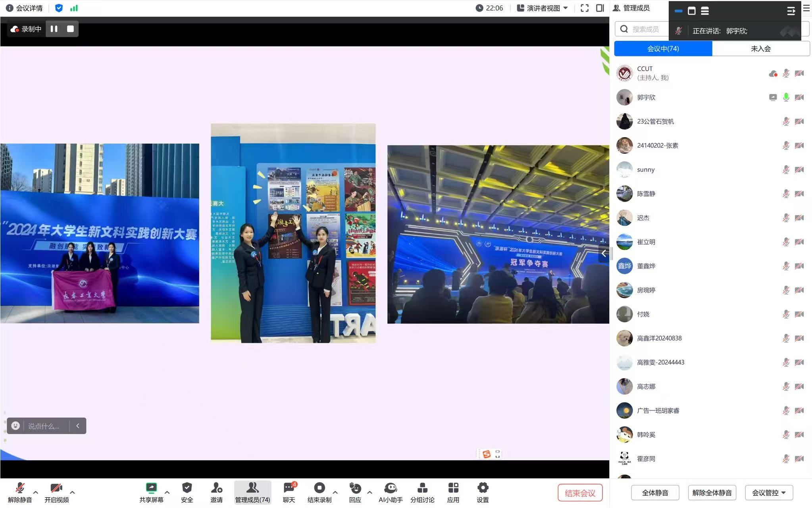Screen dimensions: 812x508
Task: Switch to the Not joined (未入会) tab
Action: point(760,48)
